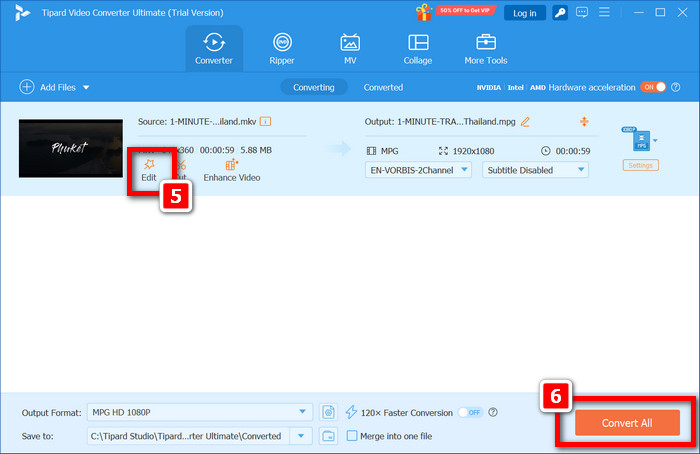Click the output resolution 1920x1080 text
700x454 pixels.
click(x=473, y=151)
